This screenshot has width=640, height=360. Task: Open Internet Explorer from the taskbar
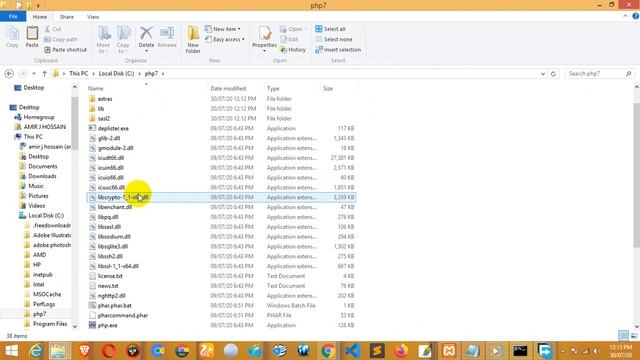(x=36, y=351)
